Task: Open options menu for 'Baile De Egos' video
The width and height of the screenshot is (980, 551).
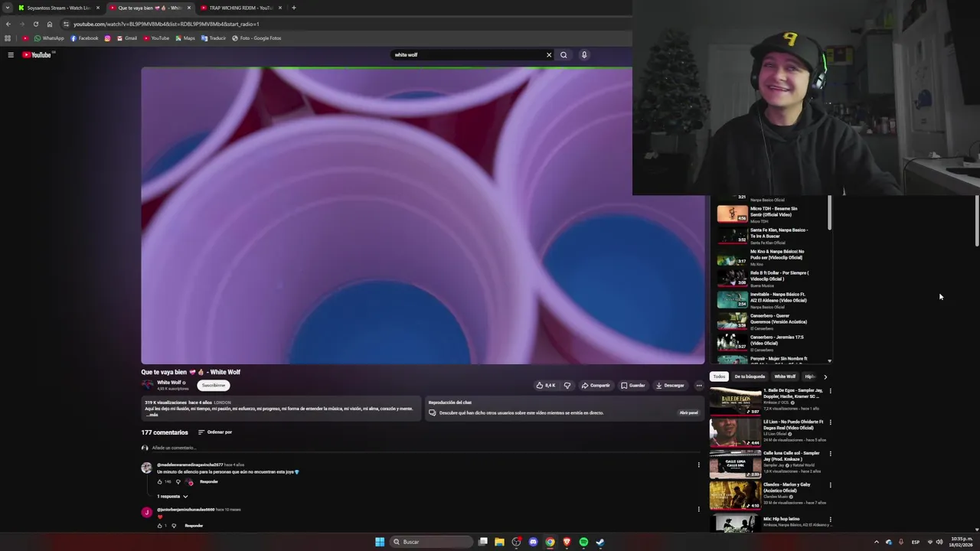Action: (830, 391)
